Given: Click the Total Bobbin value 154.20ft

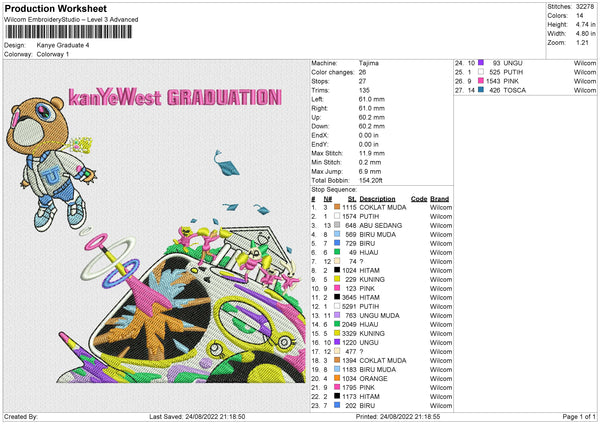Looking at the screenshot, I should point(370,180).
